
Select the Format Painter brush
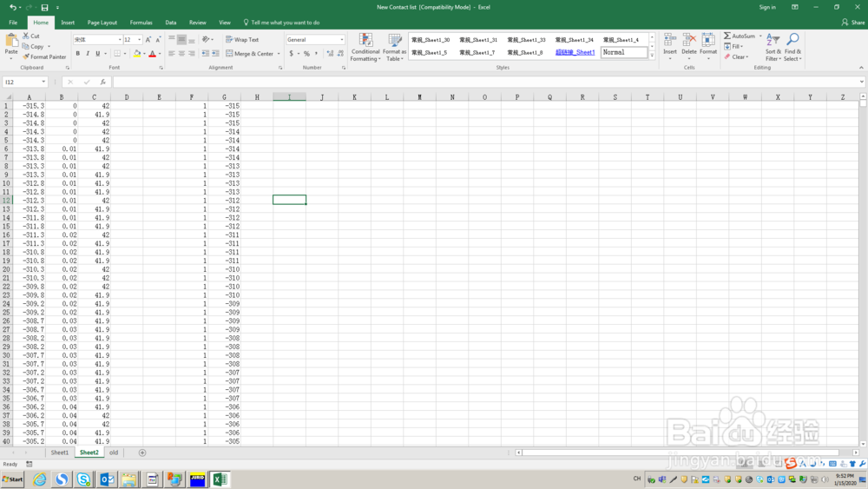[x=26, y=56]
